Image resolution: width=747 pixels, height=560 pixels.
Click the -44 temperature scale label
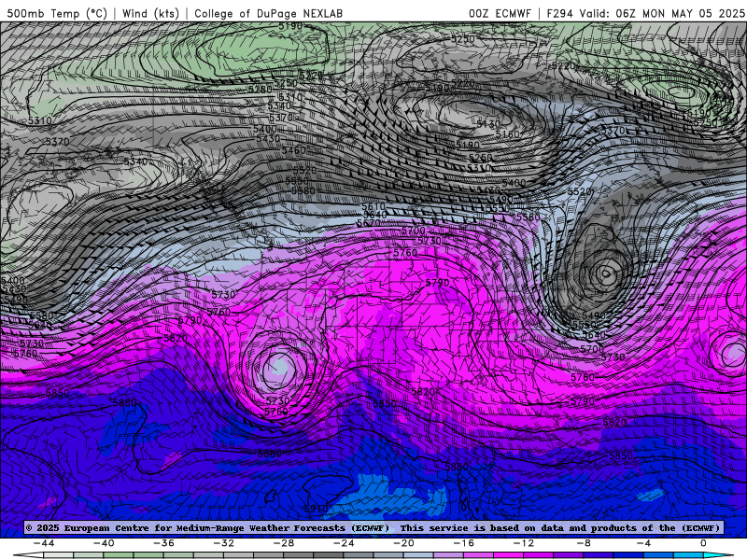point(44,543)
